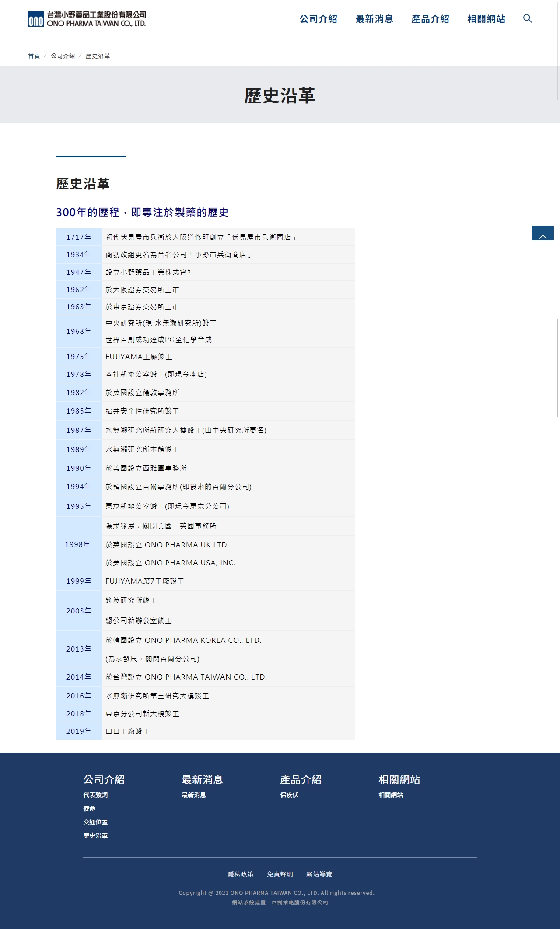560x929 pixels.
Task: Click the 1717年 year cell
Action: pos(79,237)
